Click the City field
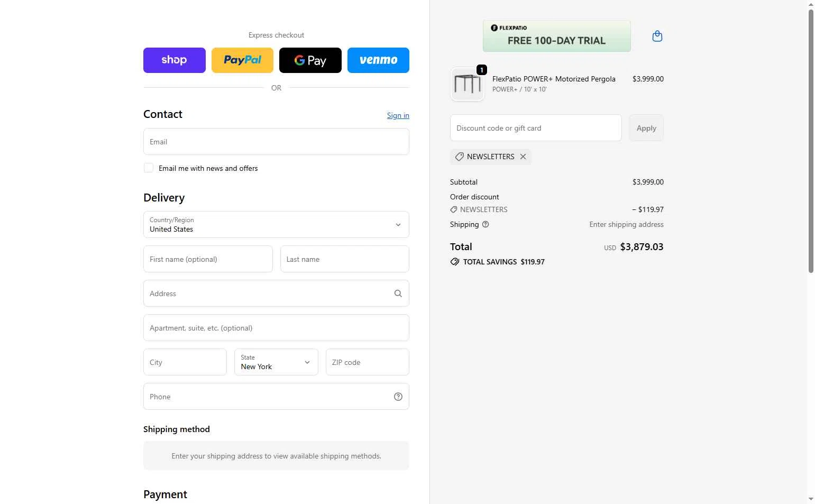The height and width of the screenshot is (504, 815). click(x=185, y=362)
